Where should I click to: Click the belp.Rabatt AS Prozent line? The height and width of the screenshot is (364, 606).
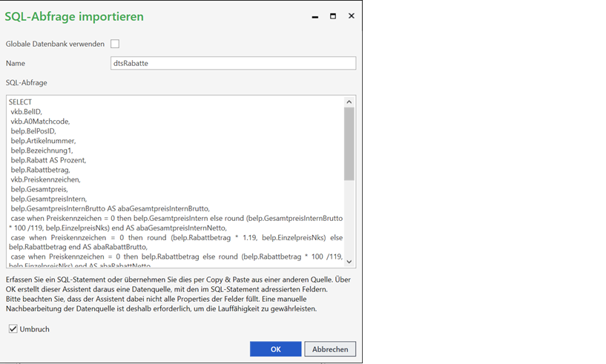tap(48, 160)
